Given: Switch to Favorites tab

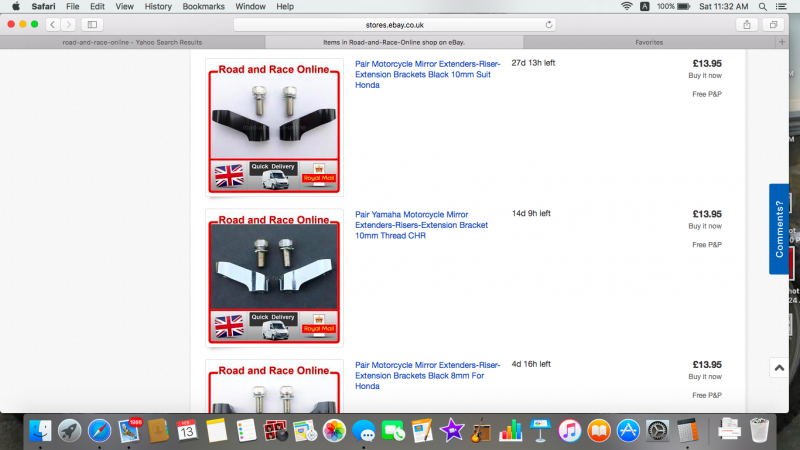Looking at the screenshot, I should pyautogui.click(x=649, y=42).
